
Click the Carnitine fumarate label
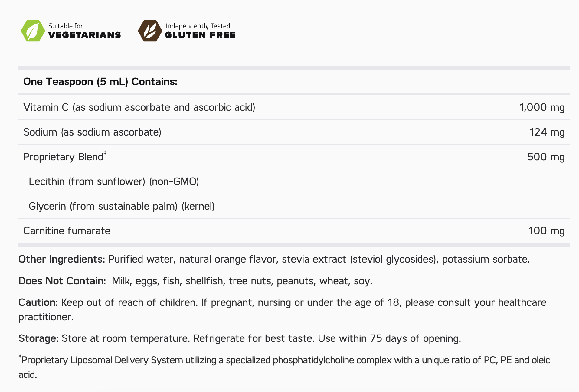click(67, 231)
